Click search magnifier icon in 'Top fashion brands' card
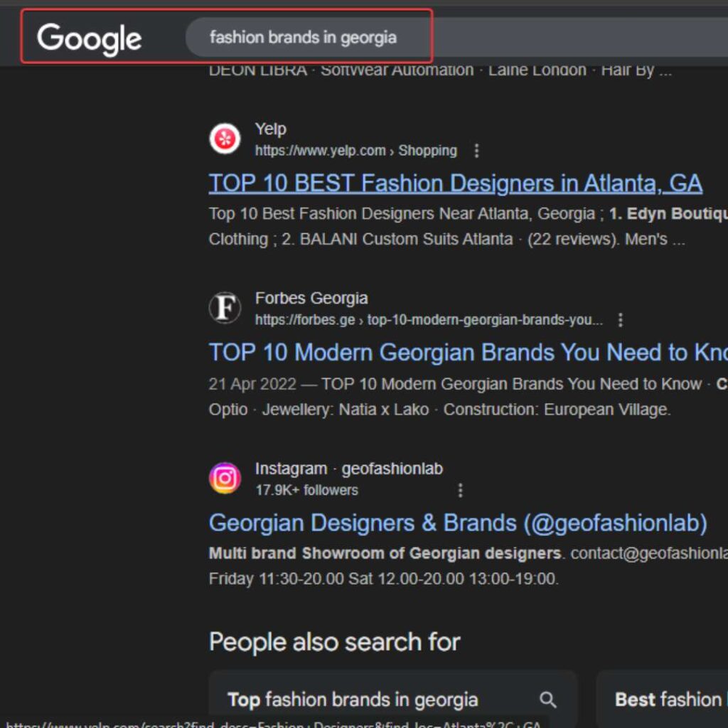Image resolution: width=728 pixels, height=728 pixels. [x=548, y=700]
